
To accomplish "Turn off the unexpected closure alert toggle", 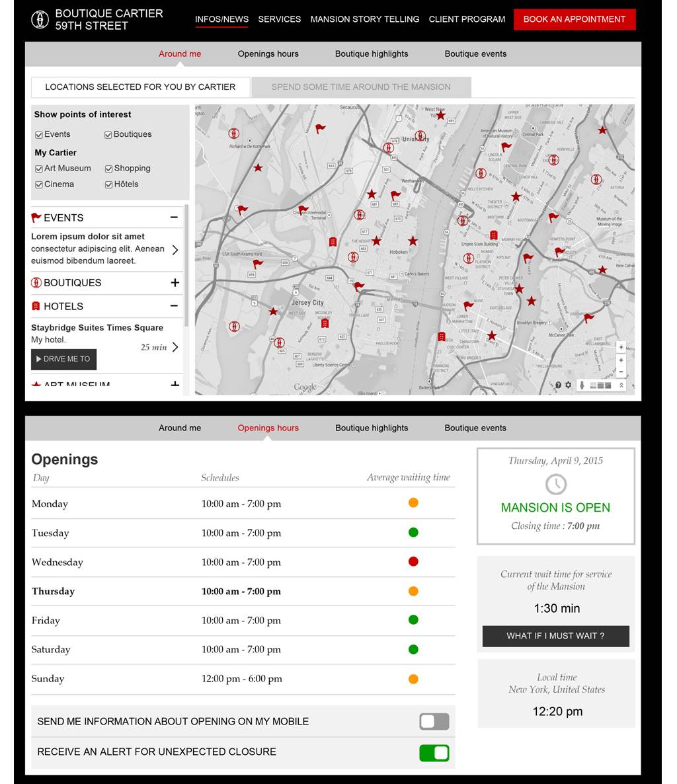I will [x=434, y=753].
